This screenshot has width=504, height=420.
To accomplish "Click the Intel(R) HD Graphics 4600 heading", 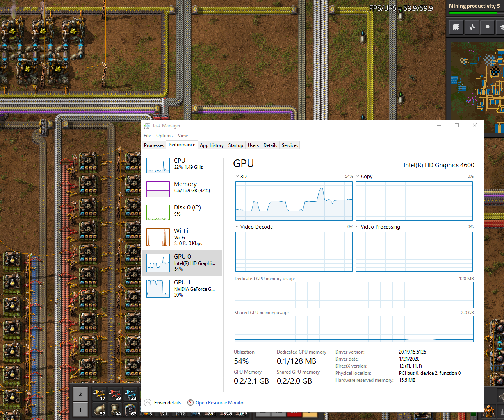I will [439, 165].
